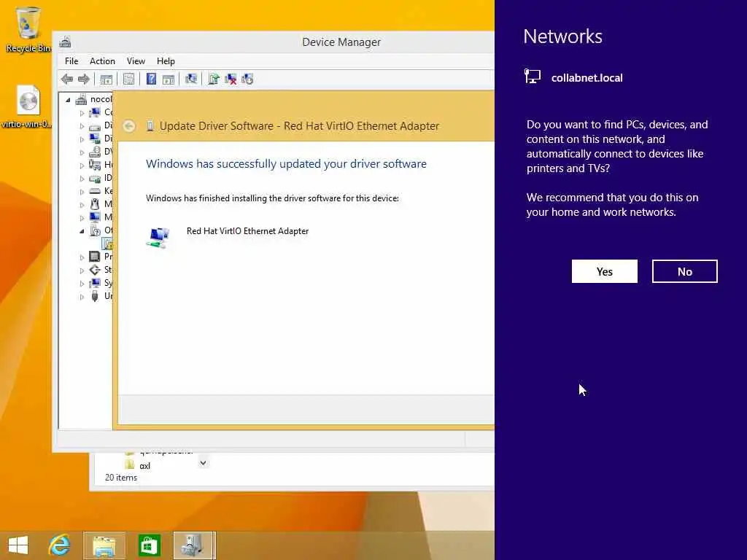
Task: Expand the Universal Serial Bus controllers arrow
Action: pos(82,297)
